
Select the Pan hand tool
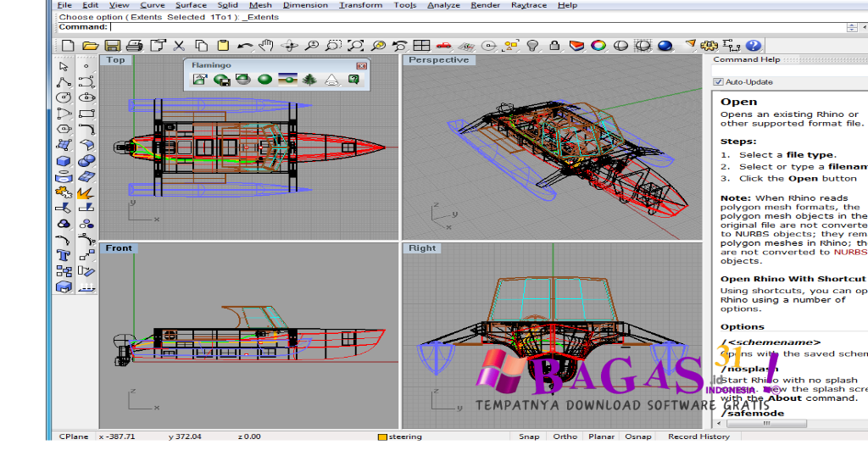pos(267,46)
